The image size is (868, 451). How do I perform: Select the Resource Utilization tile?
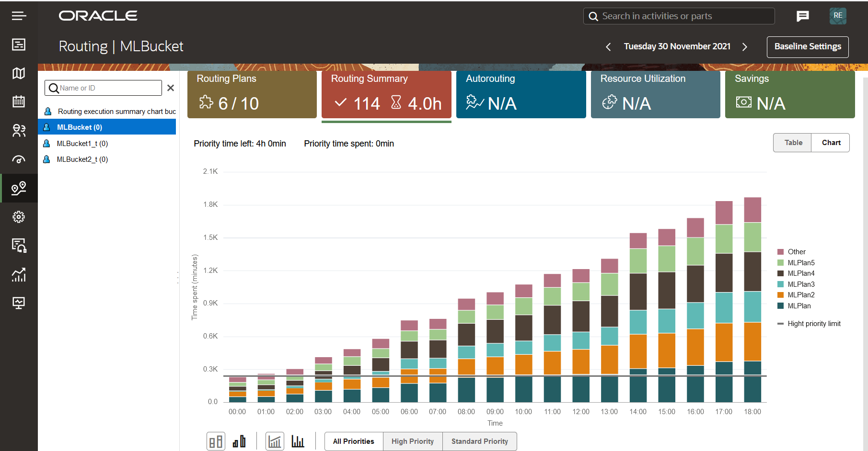[656, 94]
